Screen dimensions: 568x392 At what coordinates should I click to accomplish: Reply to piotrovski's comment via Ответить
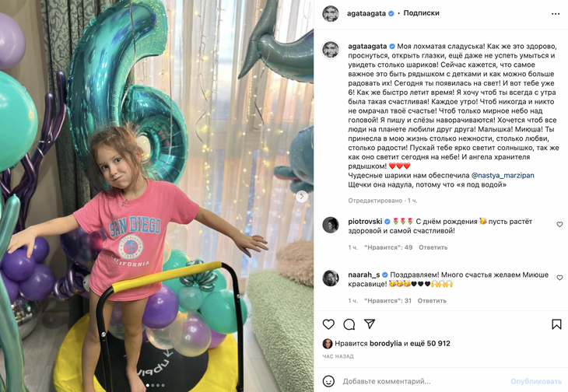[433, 247]
